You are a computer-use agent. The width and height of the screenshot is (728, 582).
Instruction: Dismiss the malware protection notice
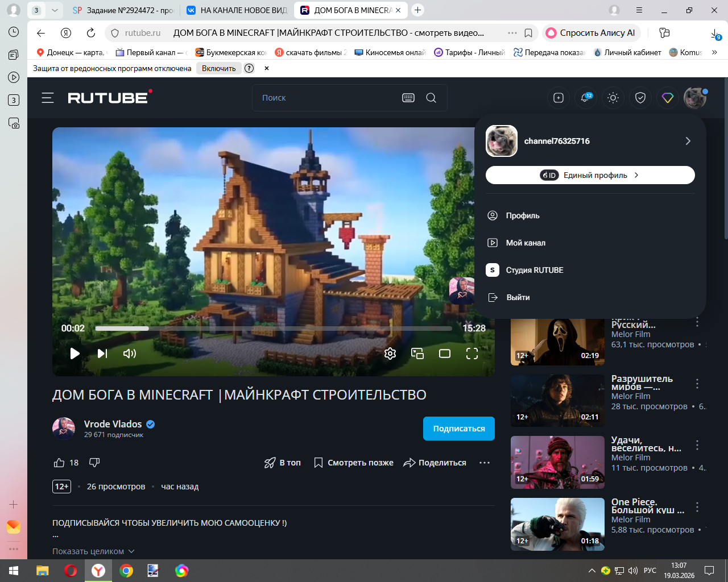(x=266, y=68)
